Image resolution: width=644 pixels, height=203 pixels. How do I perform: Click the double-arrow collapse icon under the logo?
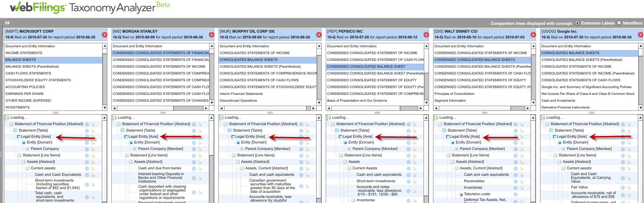point(7,23)
